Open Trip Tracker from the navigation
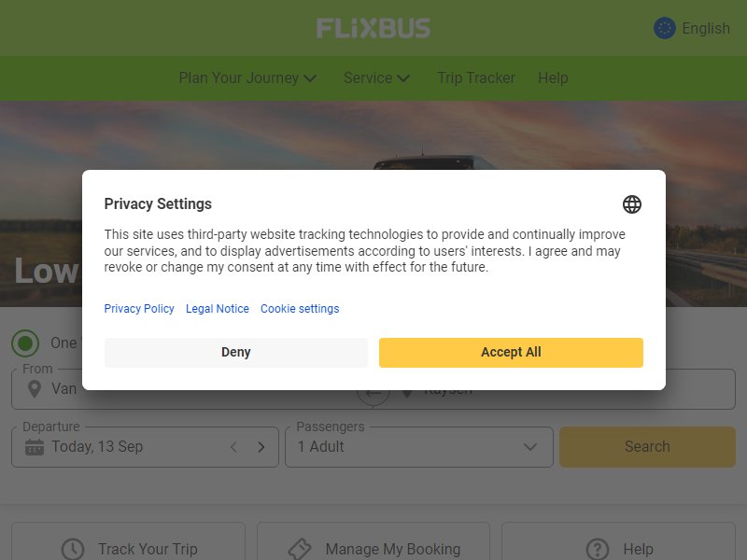The width and height of the screenshot is (747, 560). [x=476, y=78]
